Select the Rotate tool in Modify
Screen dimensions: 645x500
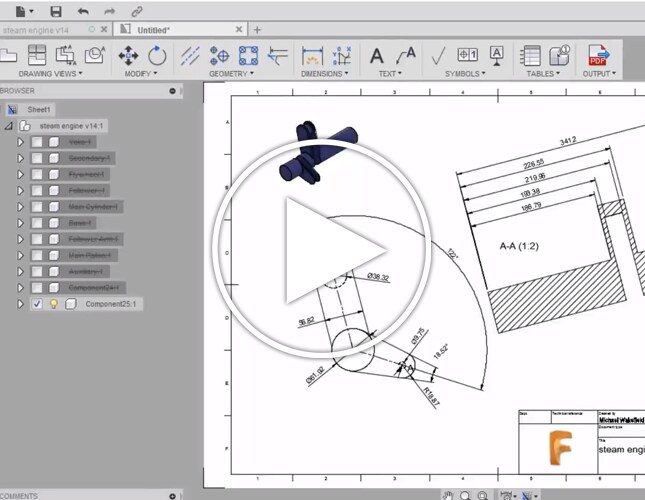157,56
